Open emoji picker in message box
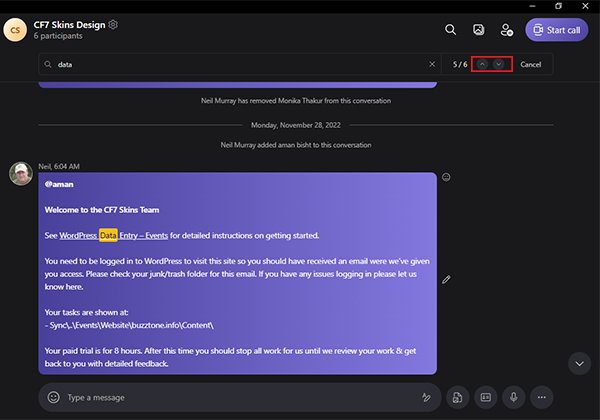The image size is (600, 420). pos(53,397)
